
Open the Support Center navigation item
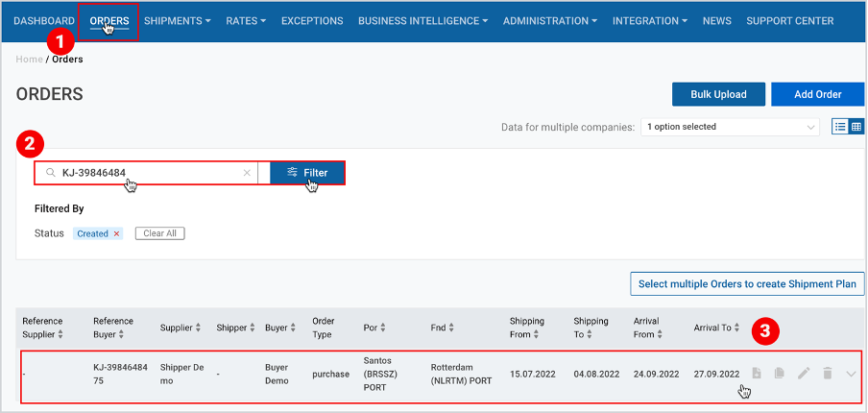tap(790, 21)
